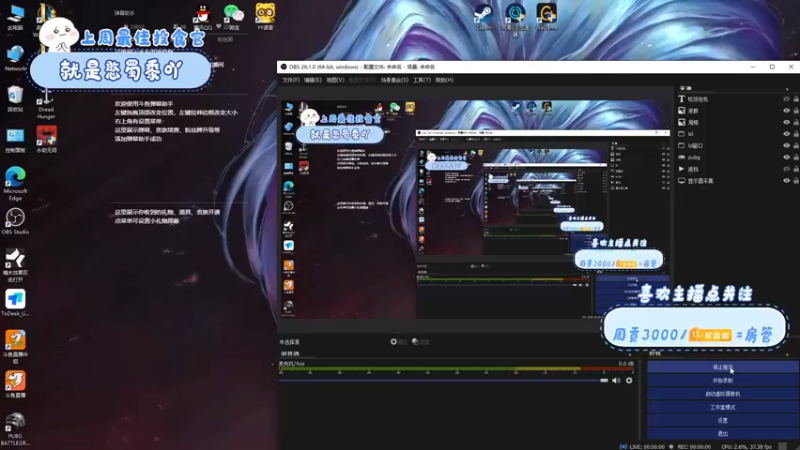
Task: Open the Network desktop icon
Action: click(x=15, y=58)
